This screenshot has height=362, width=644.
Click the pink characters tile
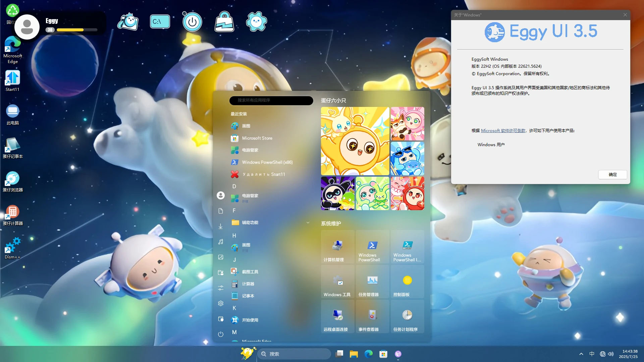408,124
